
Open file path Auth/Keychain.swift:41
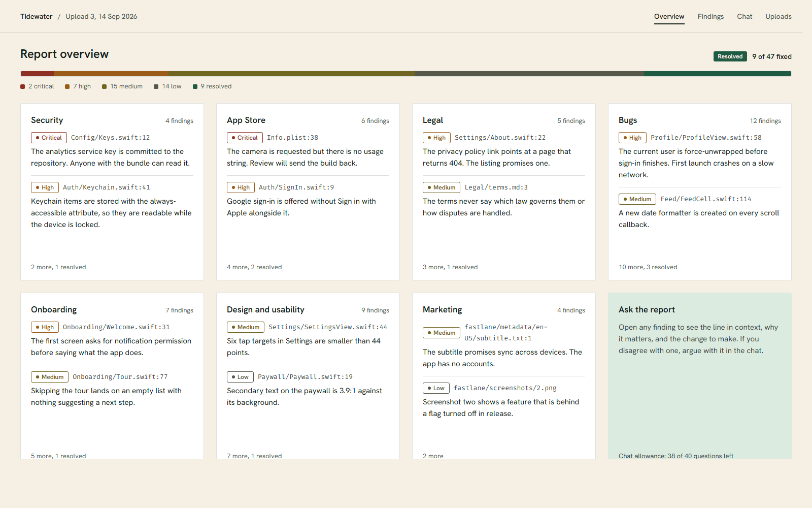coord(106,187)
